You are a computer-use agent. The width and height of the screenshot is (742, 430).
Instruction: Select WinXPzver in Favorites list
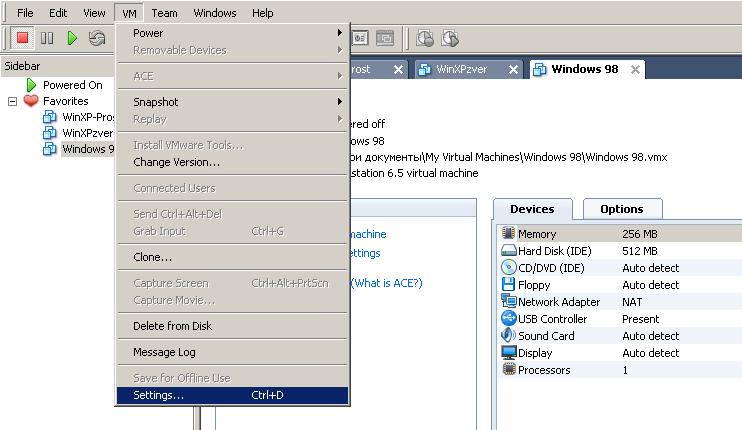tap(88, 133)
